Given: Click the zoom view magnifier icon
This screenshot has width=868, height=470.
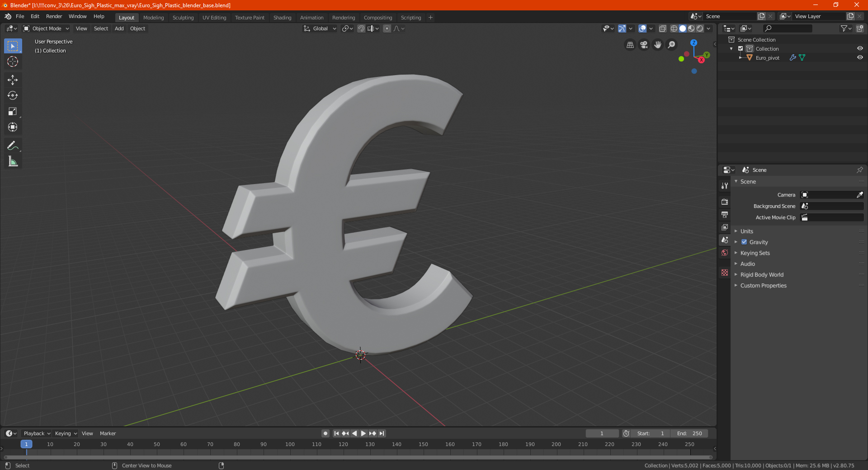Looking at the screenshot, I should click(x=672, y=45).
